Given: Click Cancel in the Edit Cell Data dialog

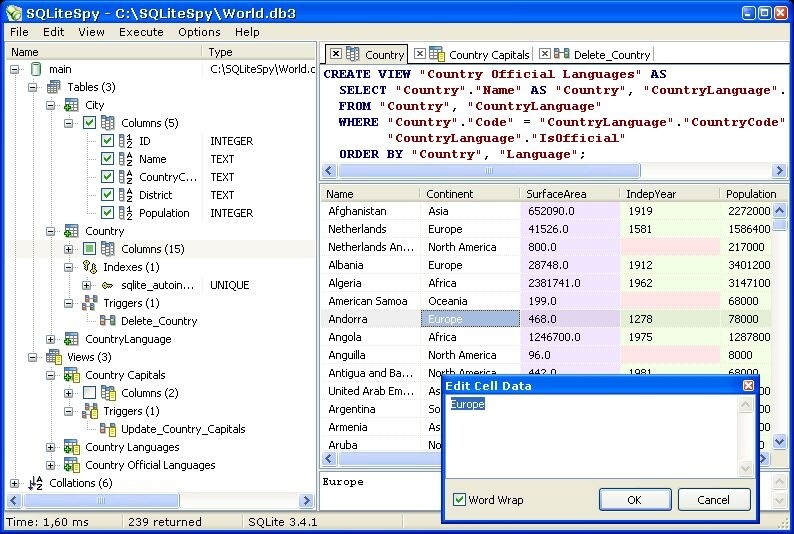Looking at the screenshot, I should point(713,500).
